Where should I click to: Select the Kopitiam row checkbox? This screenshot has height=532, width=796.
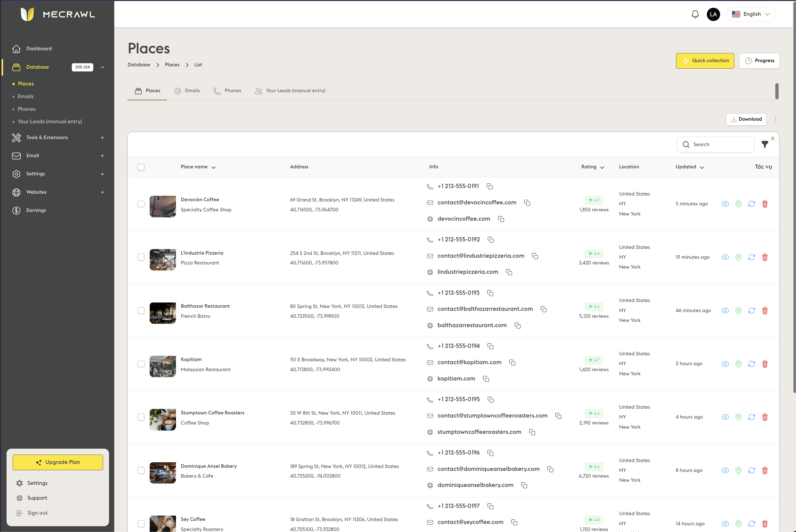[x=141, y=364]
